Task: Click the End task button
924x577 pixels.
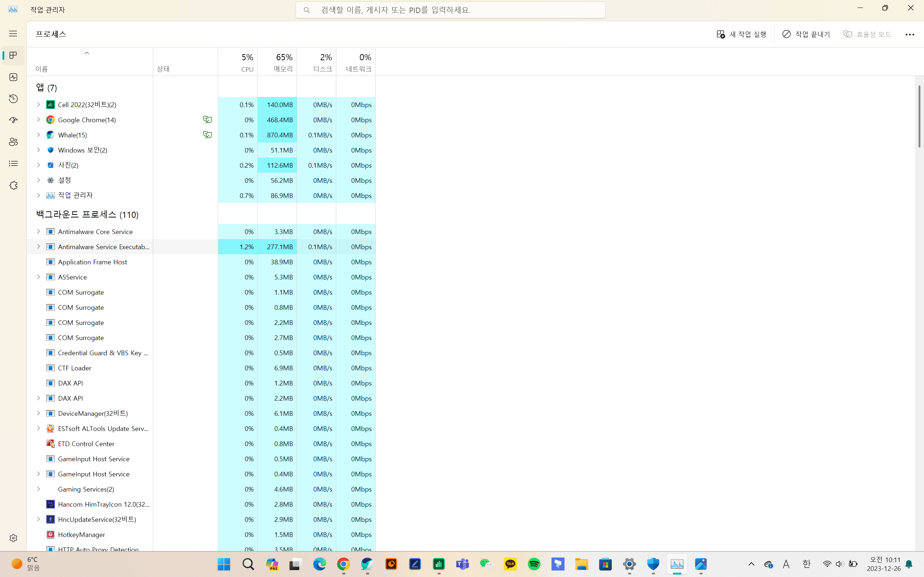Action: (806, 34)
